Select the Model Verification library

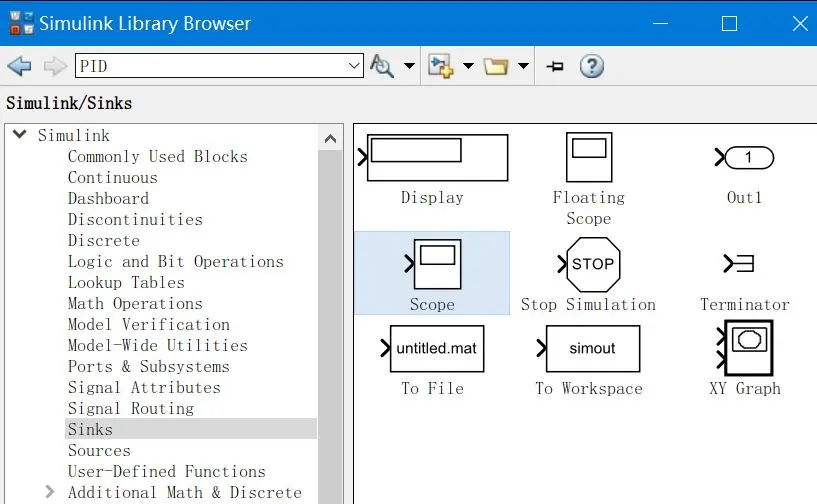(x=149, y=324)
